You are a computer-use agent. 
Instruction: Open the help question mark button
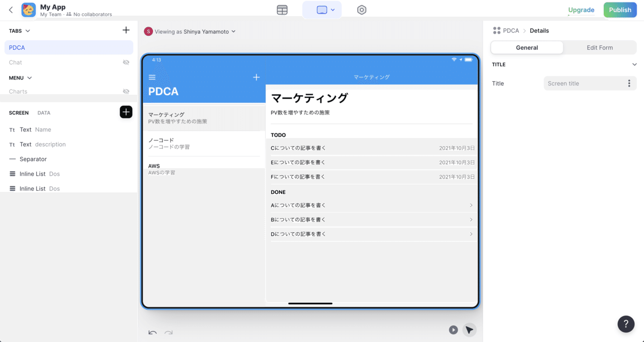click(x=626, y=324)
